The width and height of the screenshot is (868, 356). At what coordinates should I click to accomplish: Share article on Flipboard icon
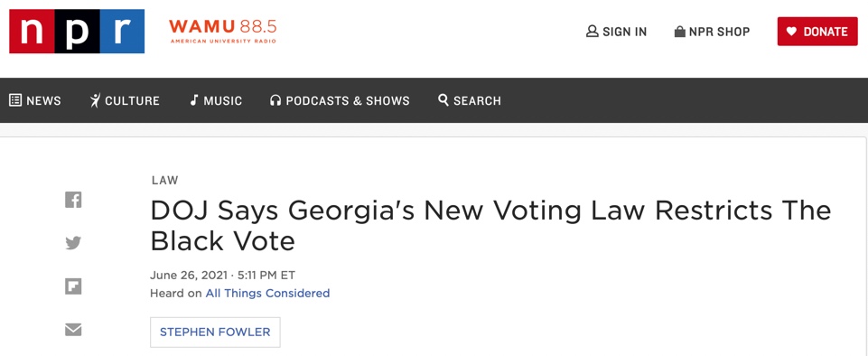pyautogui.click(x=73, y=286)
